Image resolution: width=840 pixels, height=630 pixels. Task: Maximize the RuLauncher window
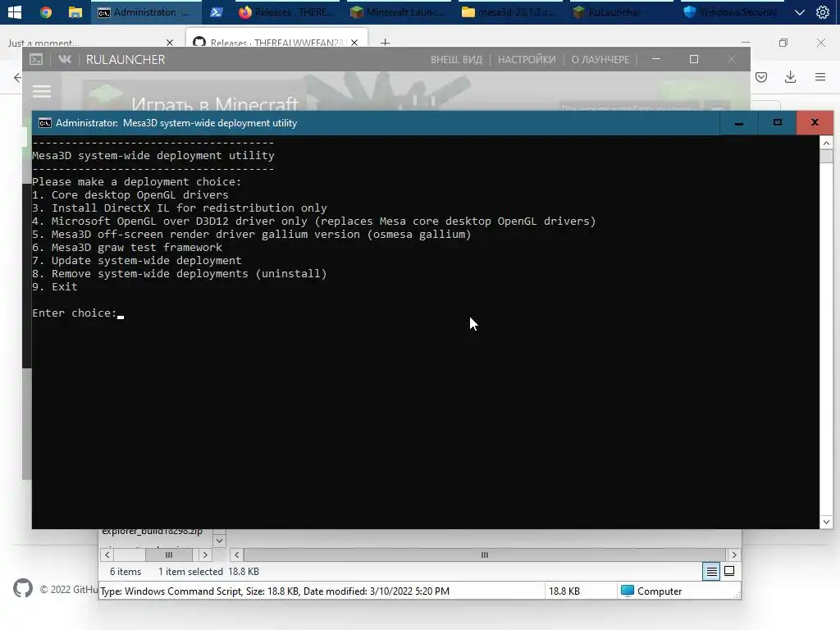coord(694,59)
